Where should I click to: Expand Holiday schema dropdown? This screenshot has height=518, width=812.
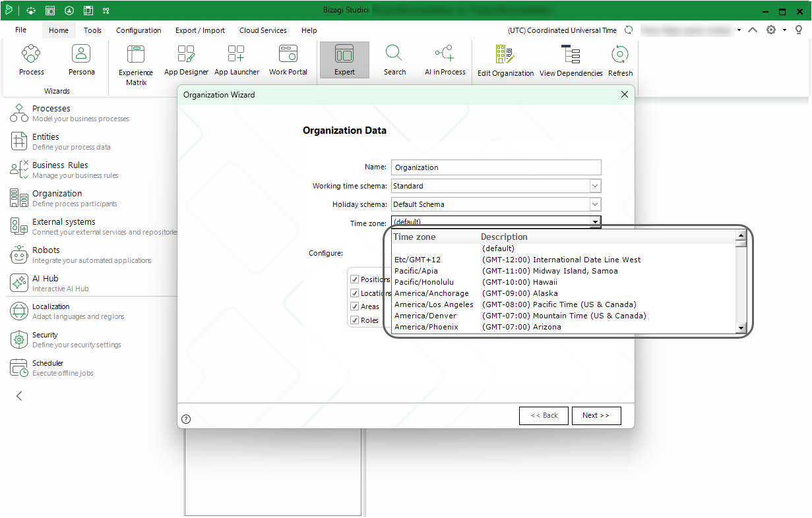[595, 204]
